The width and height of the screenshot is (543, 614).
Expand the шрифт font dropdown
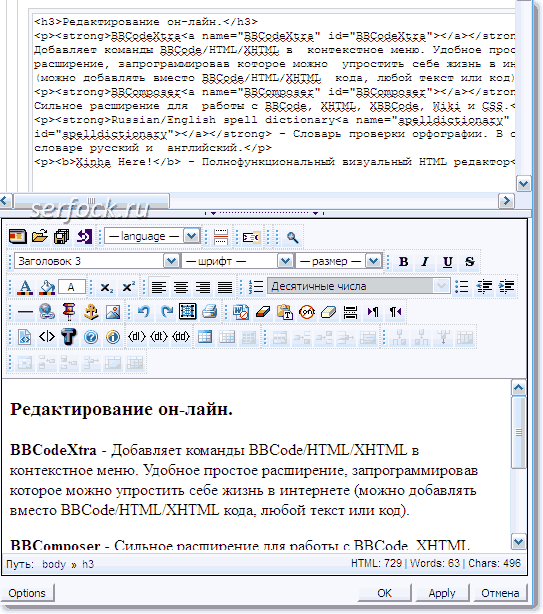(238, 261)
